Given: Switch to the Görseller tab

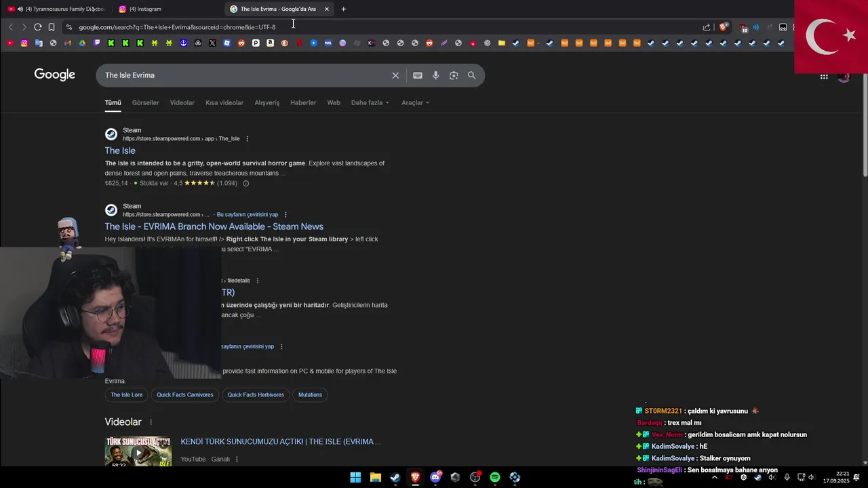Looking at the screenshot, I should tap(145, 102).
